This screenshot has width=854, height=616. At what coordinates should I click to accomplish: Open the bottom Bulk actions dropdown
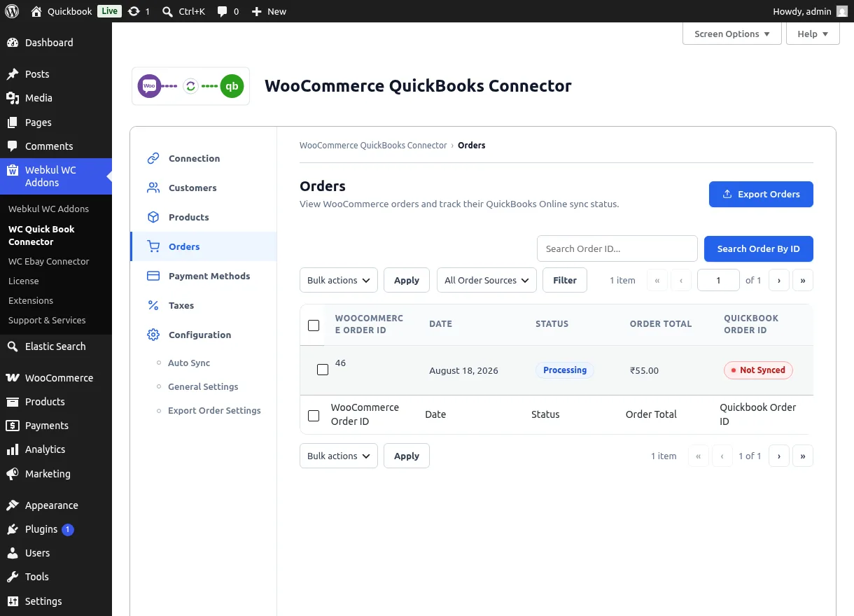click(339, 456)
